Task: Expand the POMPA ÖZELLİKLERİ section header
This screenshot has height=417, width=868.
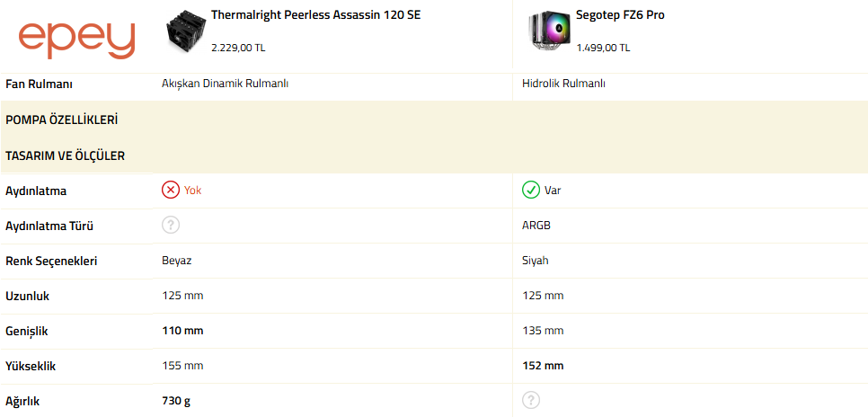Action: [434, 120]
